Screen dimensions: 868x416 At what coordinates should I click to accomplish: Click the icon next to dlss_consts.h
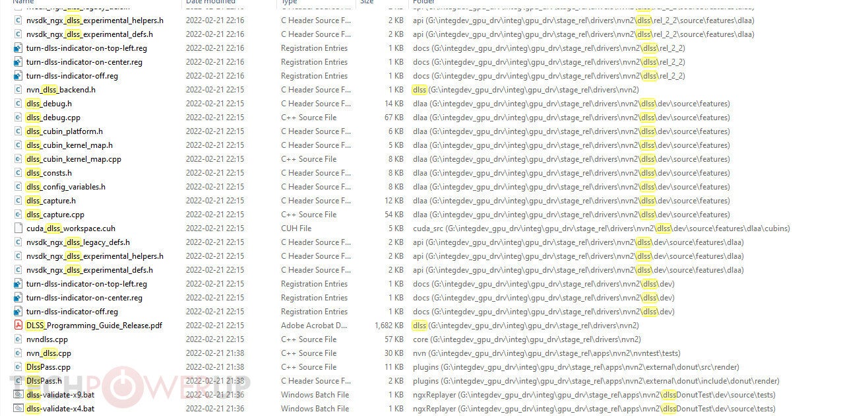(x=18, y=173)
